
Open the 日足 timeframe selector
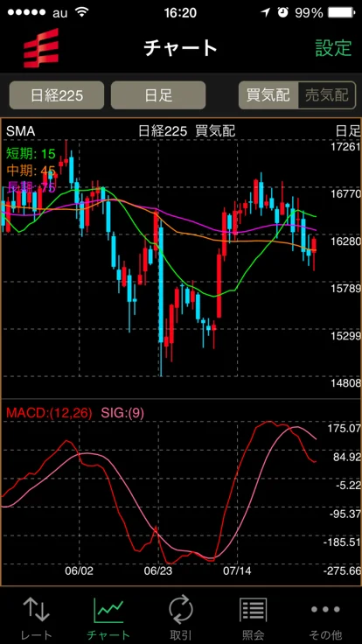(158, 95)
